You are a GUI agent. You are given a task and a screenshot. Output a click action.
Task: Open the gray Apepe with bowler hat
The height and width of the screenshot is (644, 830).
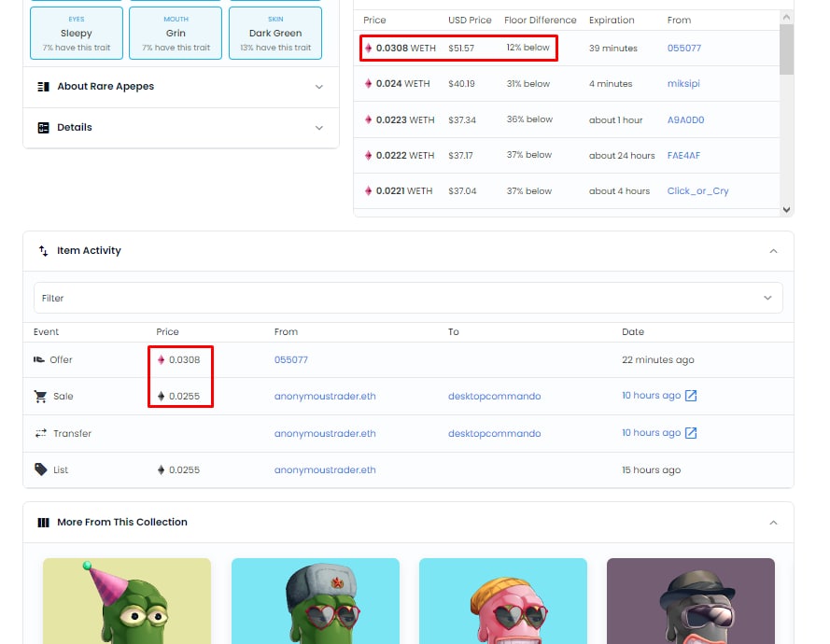pos(691,601)
